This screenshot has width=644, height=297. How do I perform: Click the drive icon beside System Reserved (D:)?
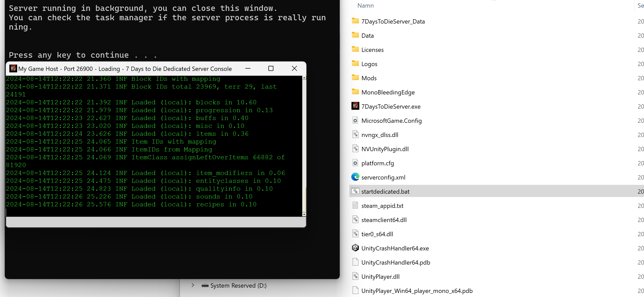[x=205, y=285]
